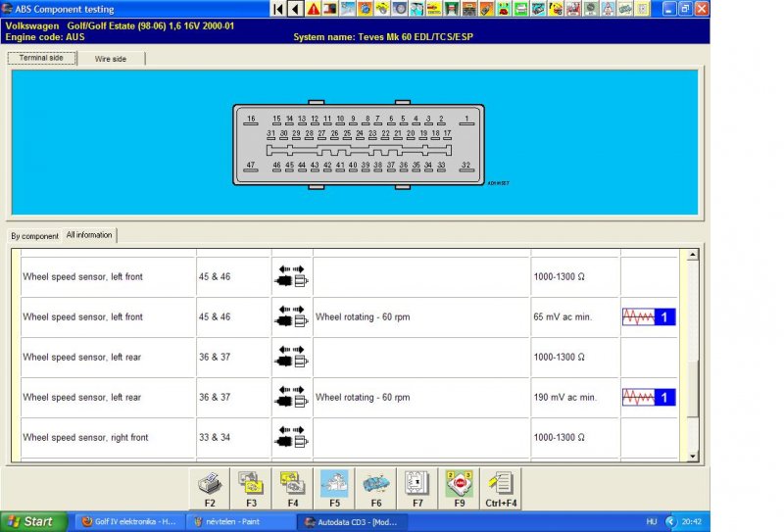Click the Windows Start button
Viewport: 784px width, 532px height.
coord(33,522)
